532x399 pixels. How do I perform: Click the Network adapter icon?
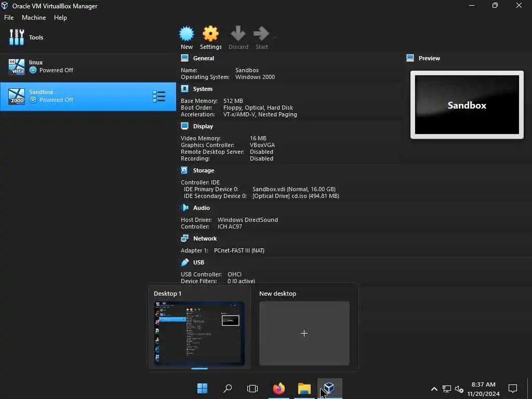tap(184, 238)
